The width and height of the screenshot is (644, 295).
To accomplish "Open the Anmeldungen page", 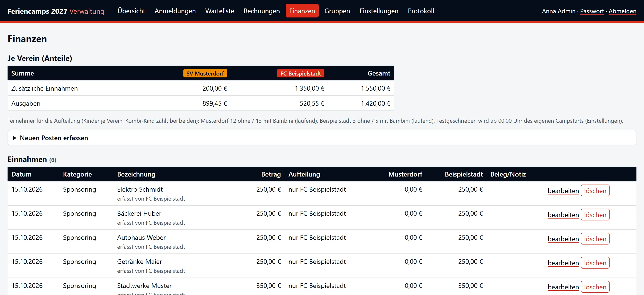I will click(x=175, y=11).
